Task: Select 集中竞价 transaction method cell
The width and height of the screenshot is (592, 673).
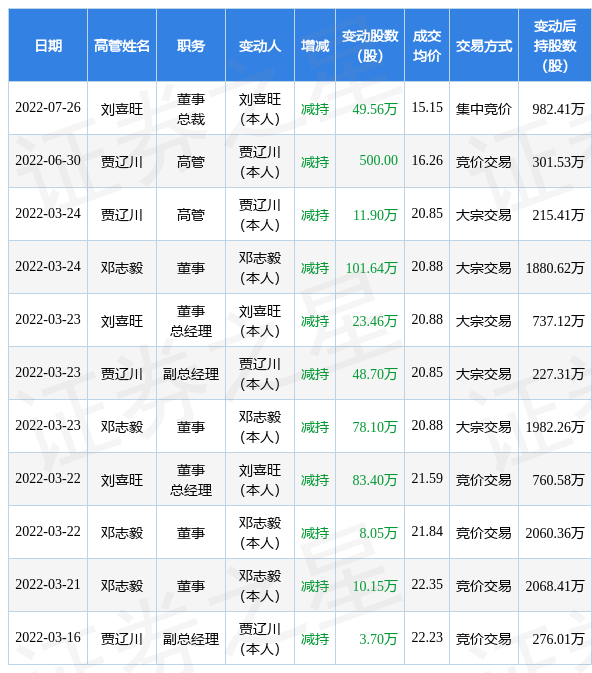Action: (484, 109)
